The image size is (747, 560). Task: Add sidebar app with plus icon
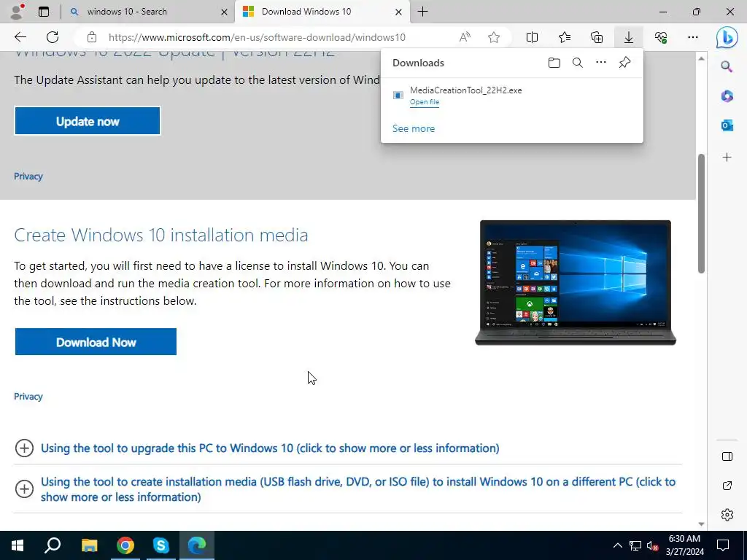pos(727,157)
